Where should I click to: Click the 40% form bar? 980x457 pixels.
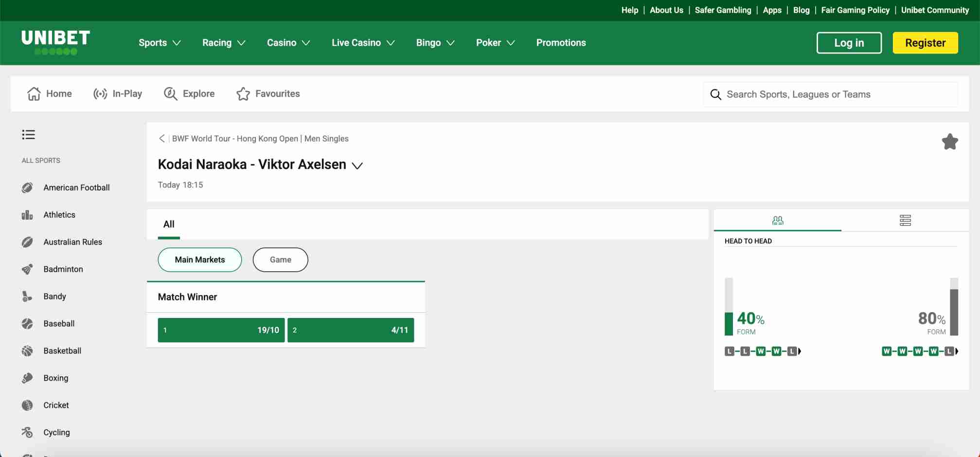(729, 307)
